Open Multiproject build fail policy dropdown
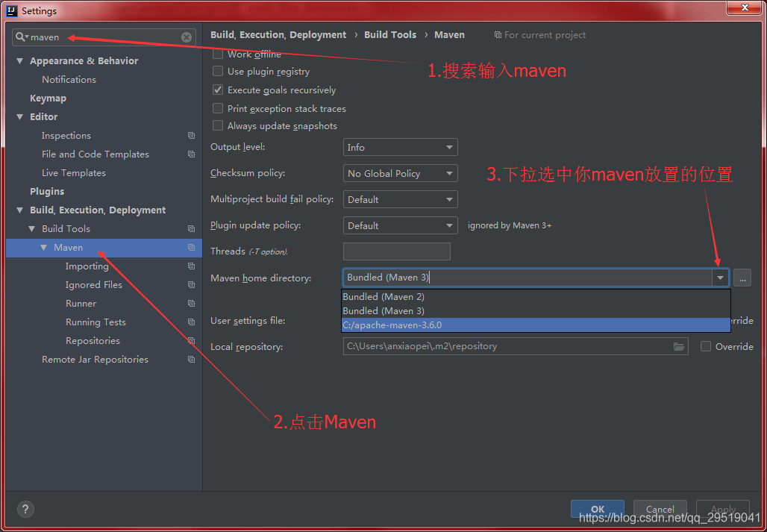767x532 pixels. tap(400, 199)
